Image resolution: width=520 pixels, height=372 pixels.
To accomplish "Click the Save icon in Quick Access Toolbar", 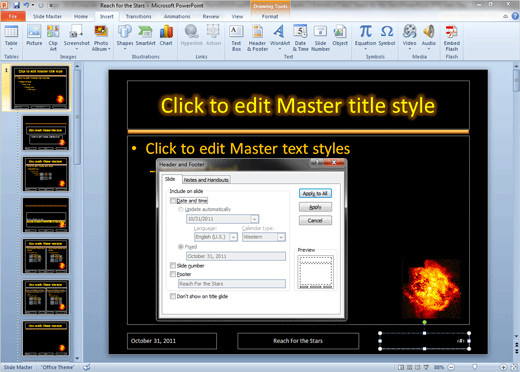I will tap(16, 5).
